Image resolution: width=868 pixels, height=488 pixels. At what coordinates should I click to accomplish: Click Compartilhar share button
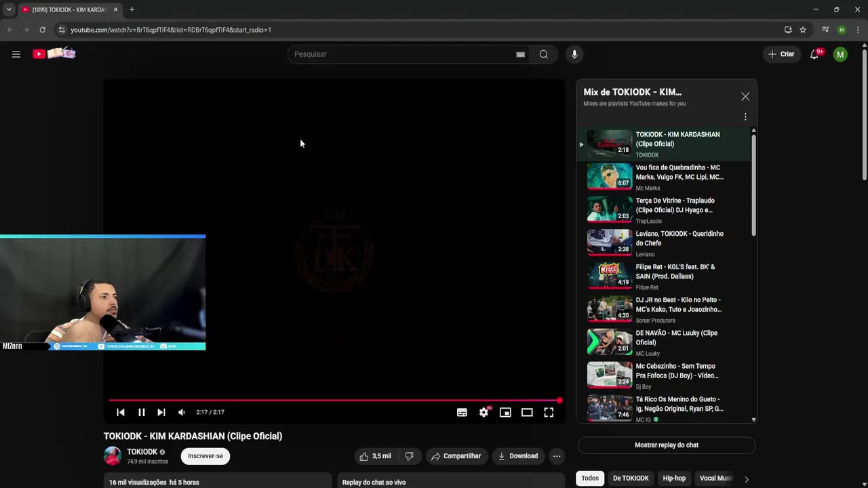tap(456, 456)
